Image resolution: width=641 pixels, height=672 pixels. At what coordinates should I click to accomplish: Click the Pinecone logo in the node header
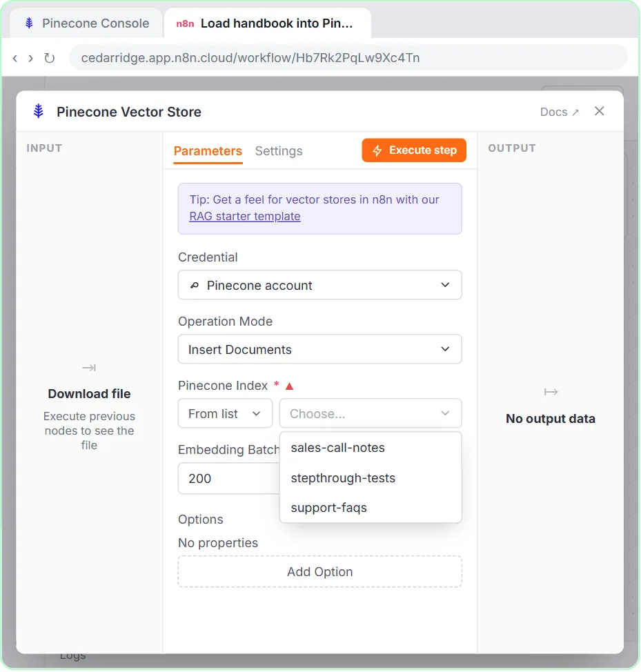coord(39,112)
